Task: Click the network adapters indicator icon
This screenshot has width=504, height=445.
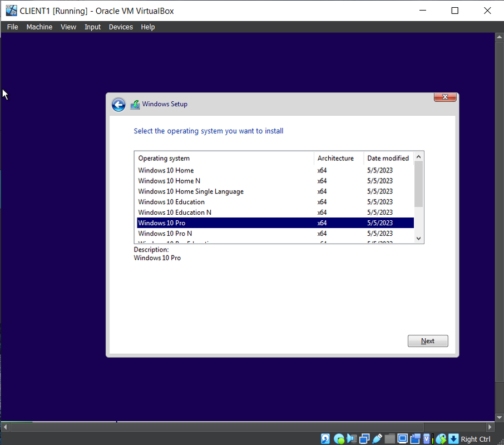Action: 364,438
